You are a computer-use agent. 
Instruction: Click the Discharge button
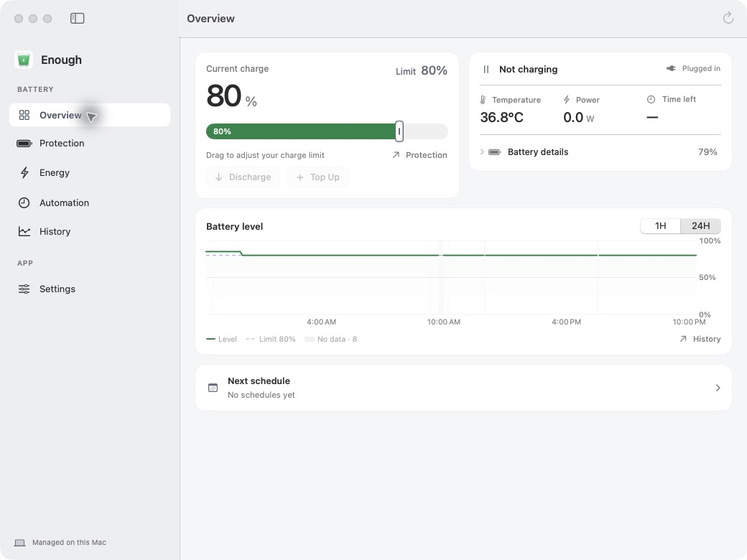coord(243,177)
